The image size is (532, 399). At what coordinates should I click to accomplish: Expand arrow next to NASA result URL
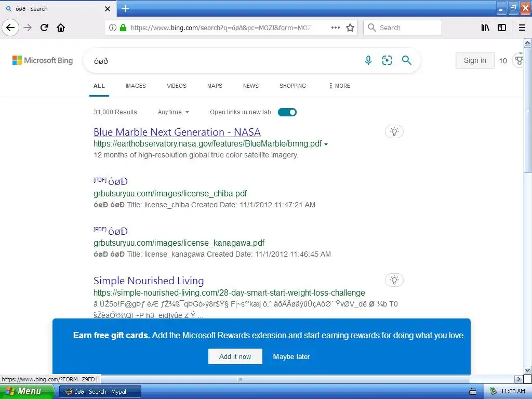326,144
